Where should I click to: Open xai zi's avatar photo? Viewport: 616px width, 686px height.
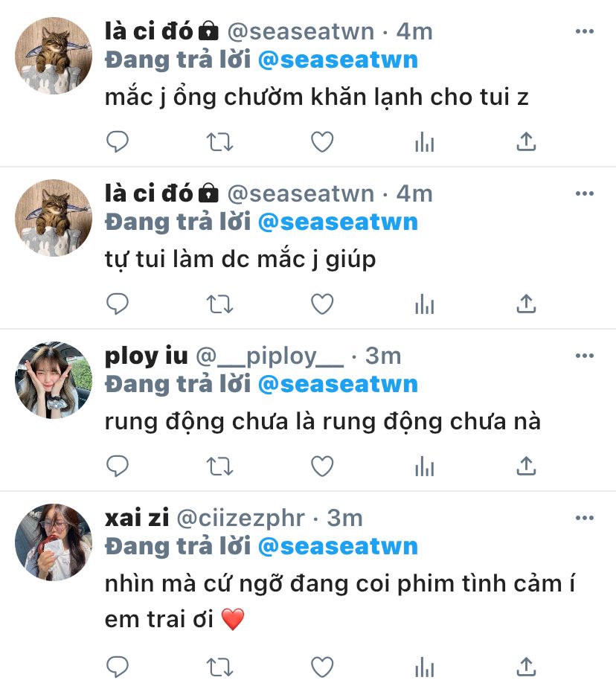tap(54, 542)
